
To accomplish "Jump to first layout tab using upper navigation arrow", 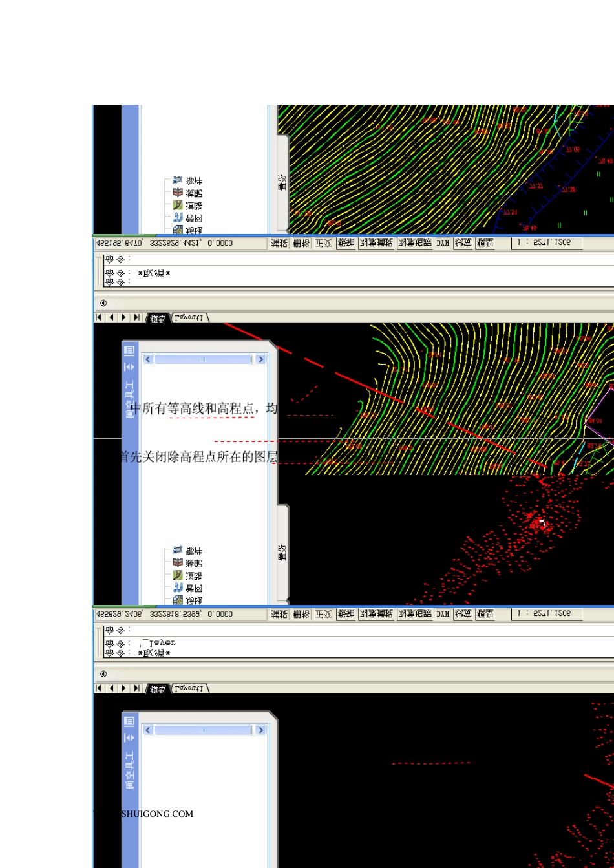I will coord(99,317).
